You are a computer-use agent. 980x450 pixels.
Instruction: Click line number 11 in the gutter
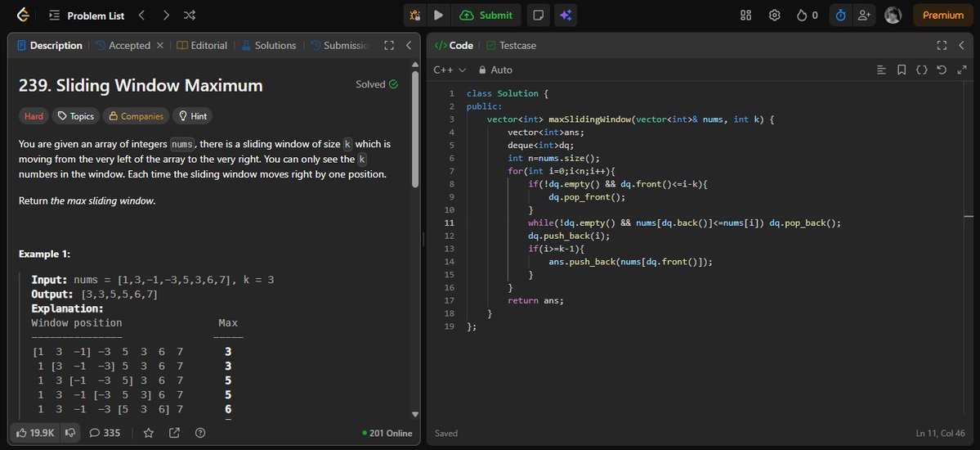tap(450, 223)
